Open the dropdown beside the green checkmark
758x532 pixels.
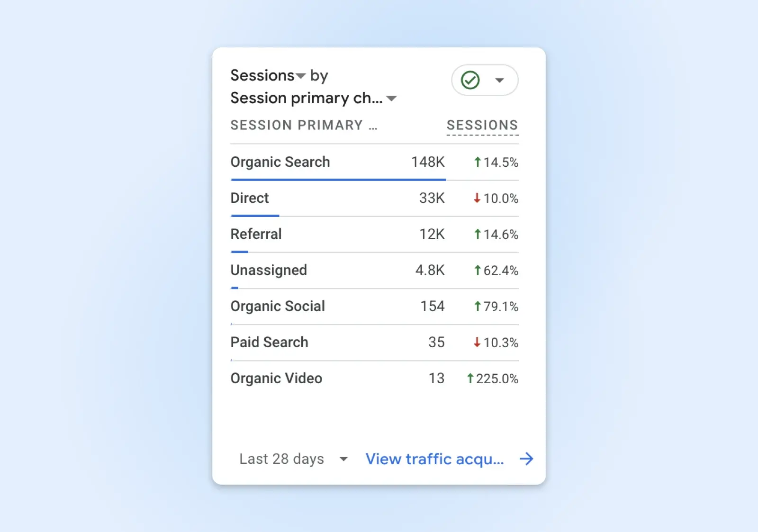[499, 80]
